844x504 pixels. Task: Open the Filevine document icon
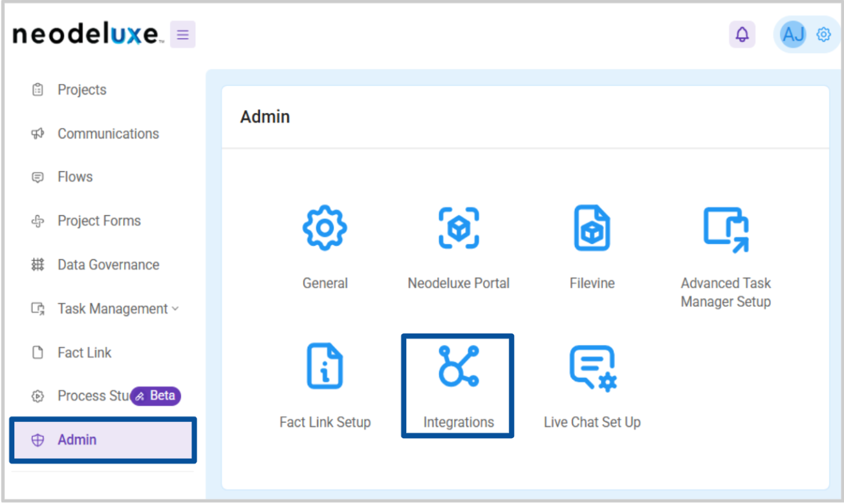coord(592,228)
